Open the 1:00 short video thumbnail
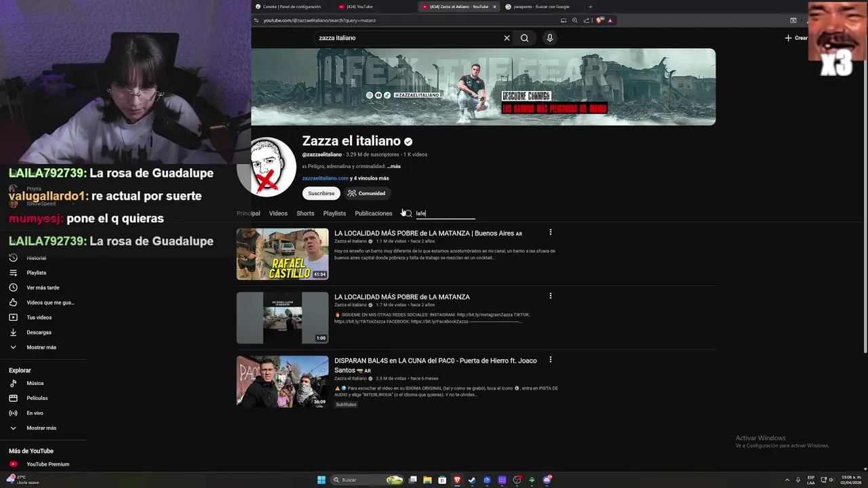The height and width of the screenshot is (488, 868). coord(282,318)
